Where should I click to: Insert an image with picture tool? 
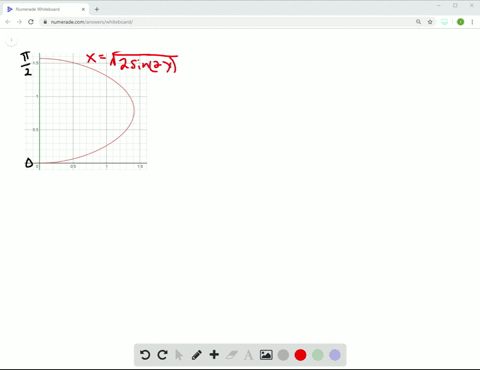266,355
